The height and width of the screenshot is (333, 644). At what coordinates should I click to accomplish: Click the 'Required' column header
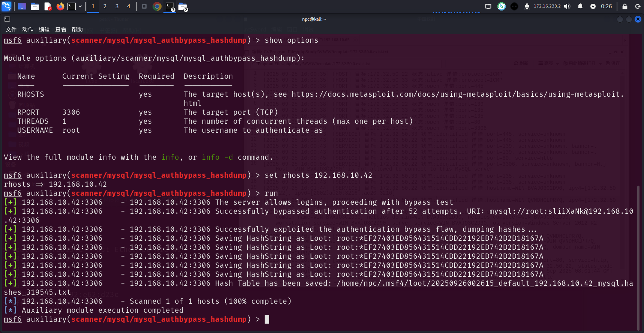coord(157,76)
